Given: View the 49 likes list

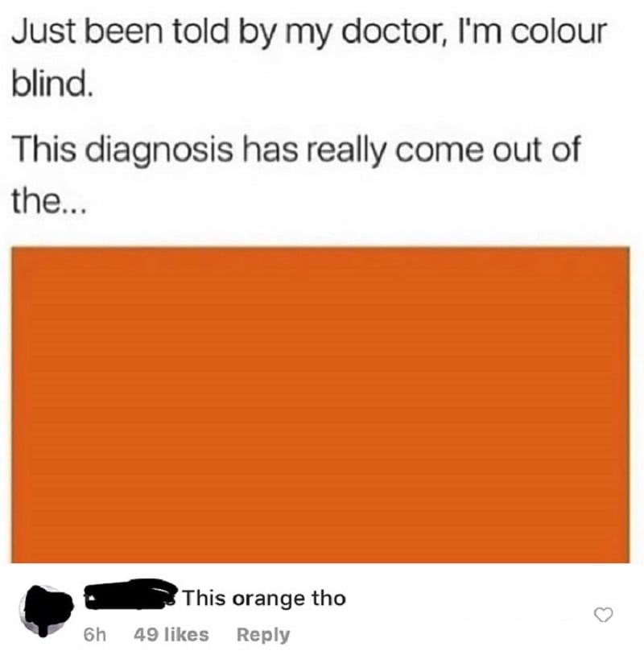Looking at the screenshot, I should (171, 635).
